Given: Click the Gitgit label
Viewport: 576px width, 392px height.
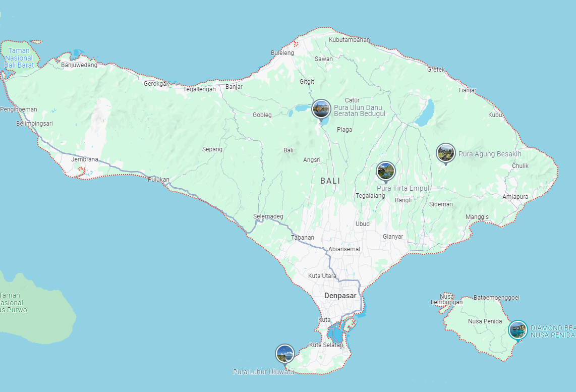Looking at the screenshot, I should 307,82.
